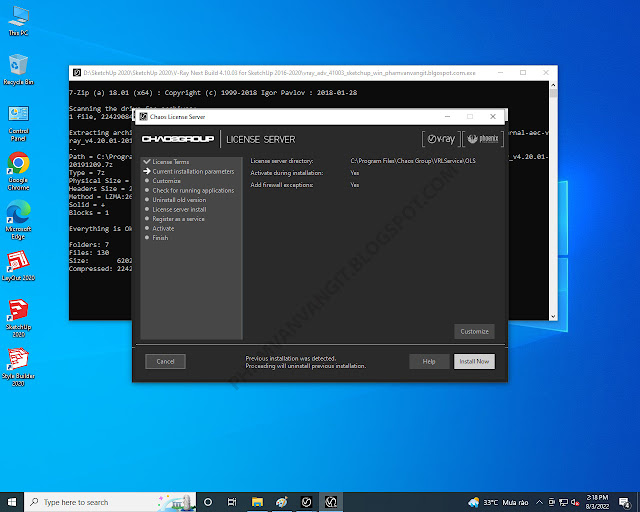
Task: Click console scrollbar down arrow
Action: tap(553, 316)
